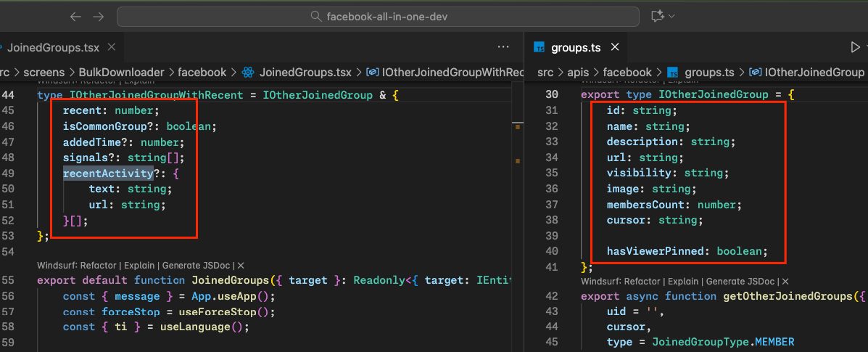The height and width of the screenshot is (352, 868).
Task: Click the TS icon in right breadcrumb
Action: point(673,72)
